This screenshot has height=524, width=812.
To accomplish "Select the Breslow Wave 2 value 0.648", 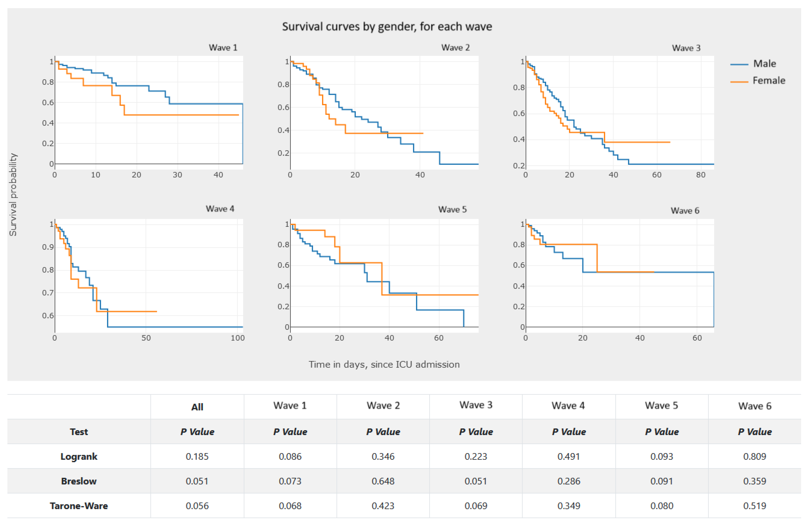I will (383, 481).
